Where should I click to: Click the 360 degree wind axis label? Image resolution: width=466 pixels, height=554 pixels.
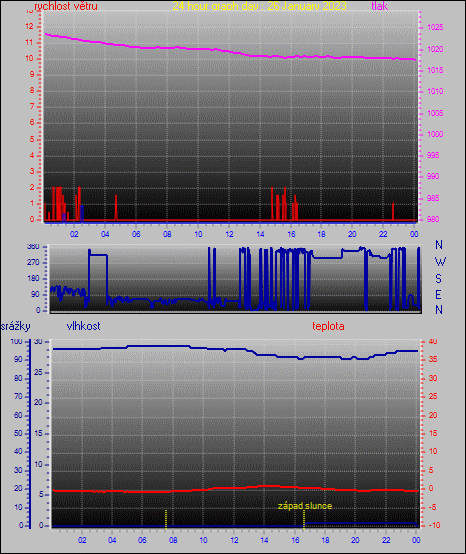[33, 247]
